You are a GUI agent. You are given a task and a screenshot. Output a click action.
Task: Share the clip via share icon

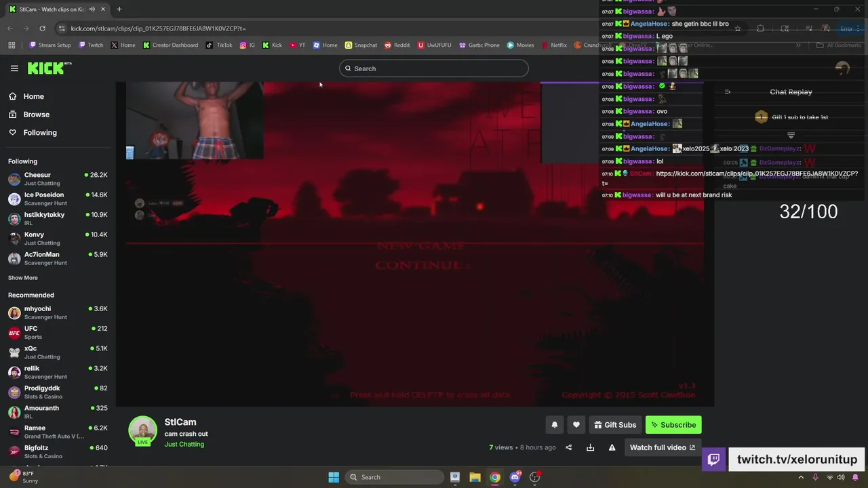coord(569,447)
